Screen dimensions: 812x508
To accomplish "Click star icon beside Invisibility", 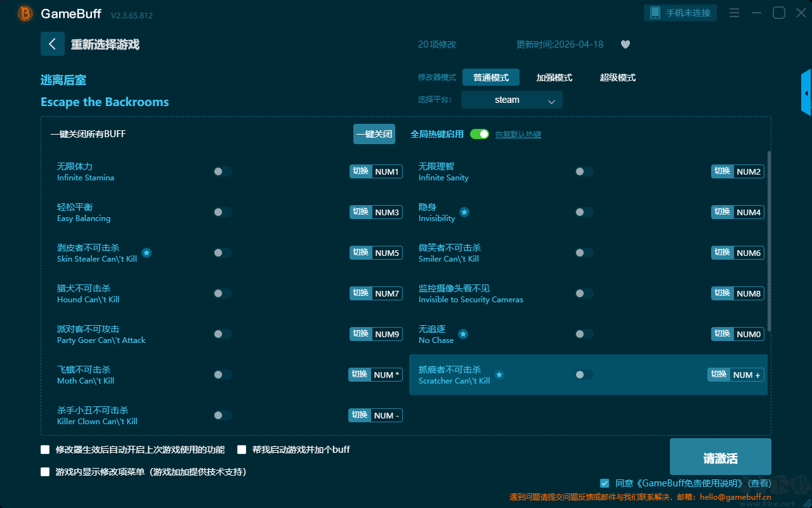I will point(464,212).
